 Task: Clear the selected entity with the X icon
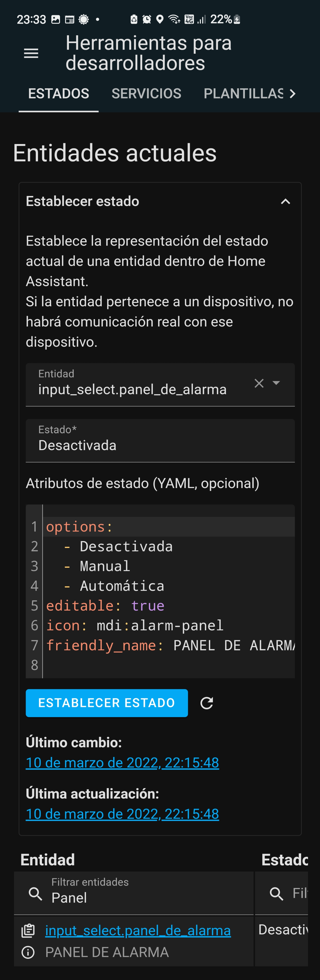pyautogui.click(x=260, y=383)
